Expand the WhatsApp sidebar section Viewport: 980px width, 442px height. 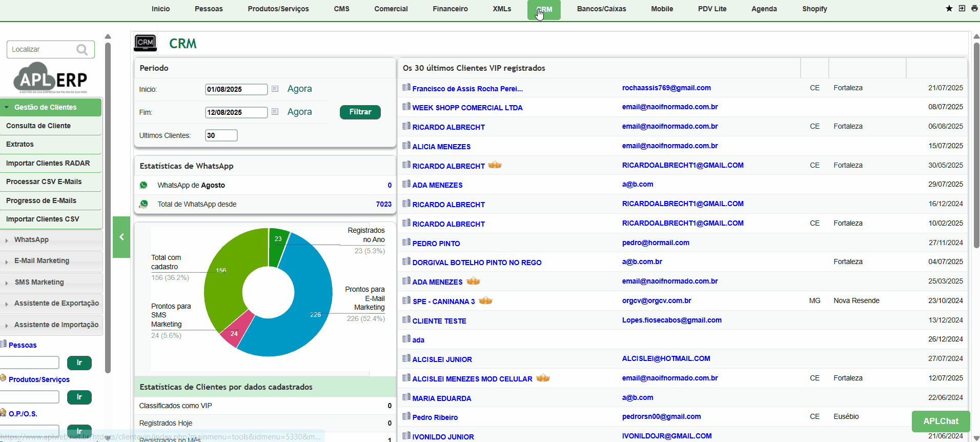pyautogui.click(x=51, y=239)
